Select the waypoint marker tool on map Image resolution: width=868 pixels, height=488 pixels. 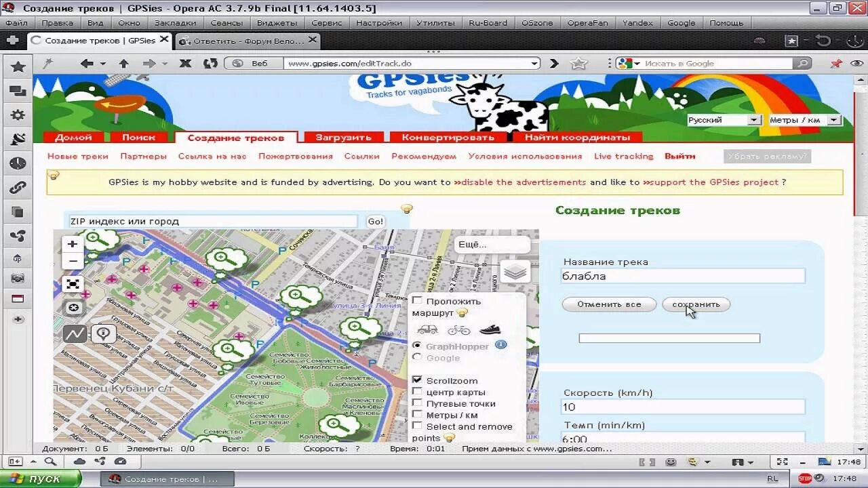[103, 333]
